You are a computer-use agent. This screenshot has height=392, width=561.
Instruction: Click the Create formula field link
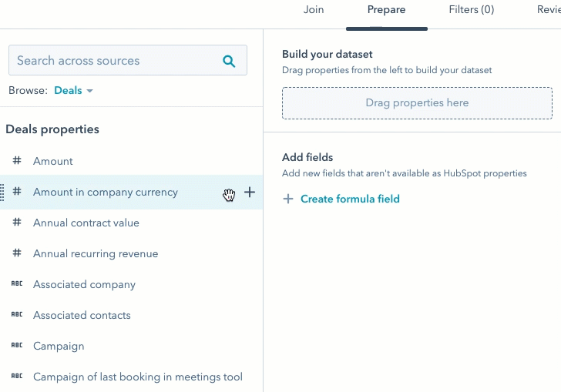click(x=350, y=199)
